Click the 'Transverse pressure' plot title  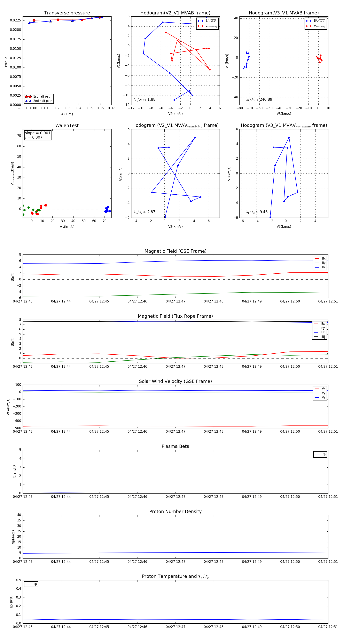coord(67,13)
